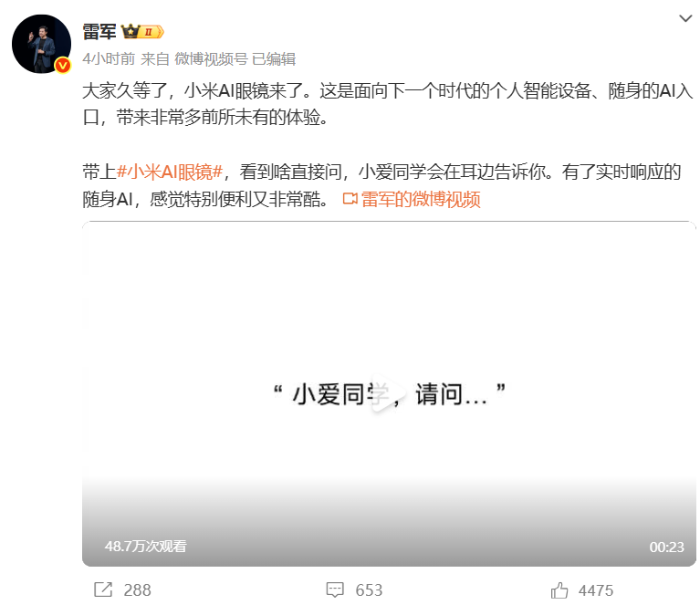
Task: Click the crown membership badge icon
Action: point(142,32)
